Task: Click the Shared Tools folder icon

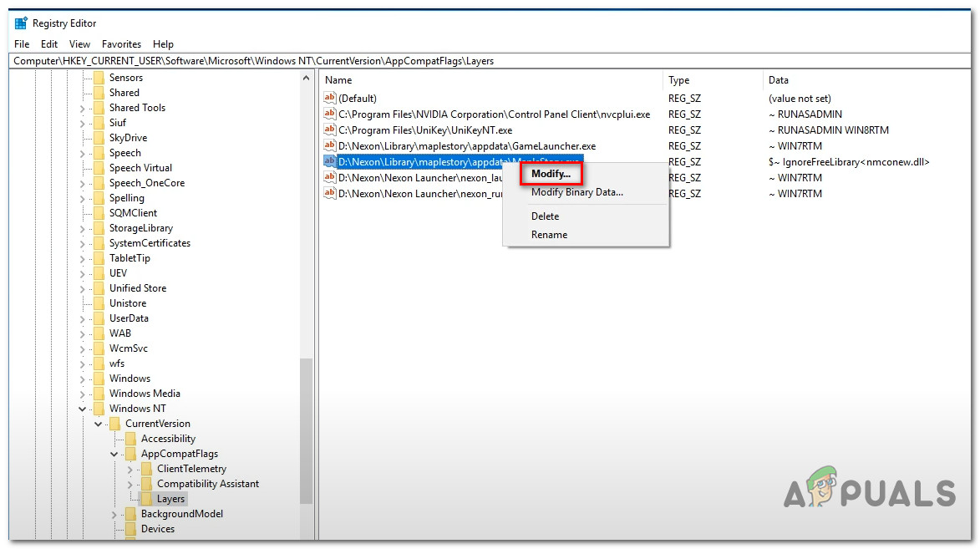Action: click(x=99, y=108)
